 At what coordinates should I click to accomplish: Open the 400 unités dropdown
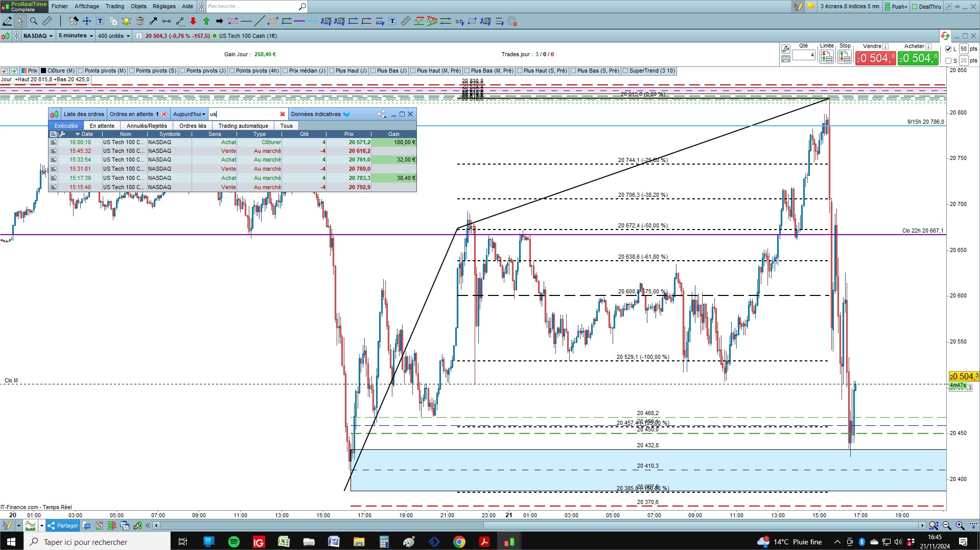click(x=114, y=36)
